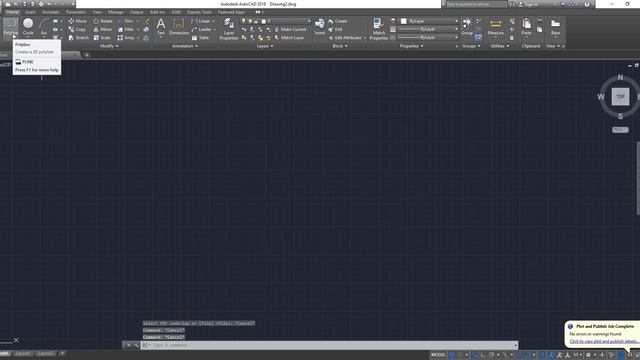Toggle MODEL space in status bar
This screenshot has height=360, width=640.
(x=438, y=355)
